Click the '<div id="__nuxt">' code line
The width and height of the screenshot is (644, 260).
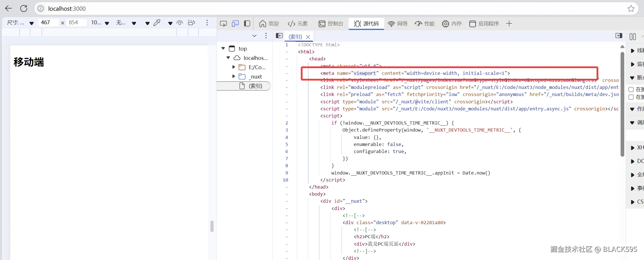(344, 201)
